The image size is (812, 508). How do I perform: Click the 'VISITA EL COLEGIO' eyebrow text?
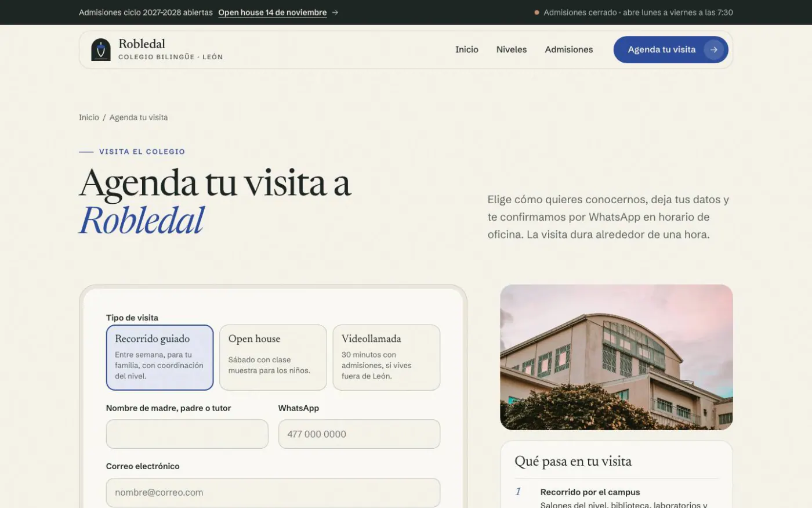click(142, 152)
